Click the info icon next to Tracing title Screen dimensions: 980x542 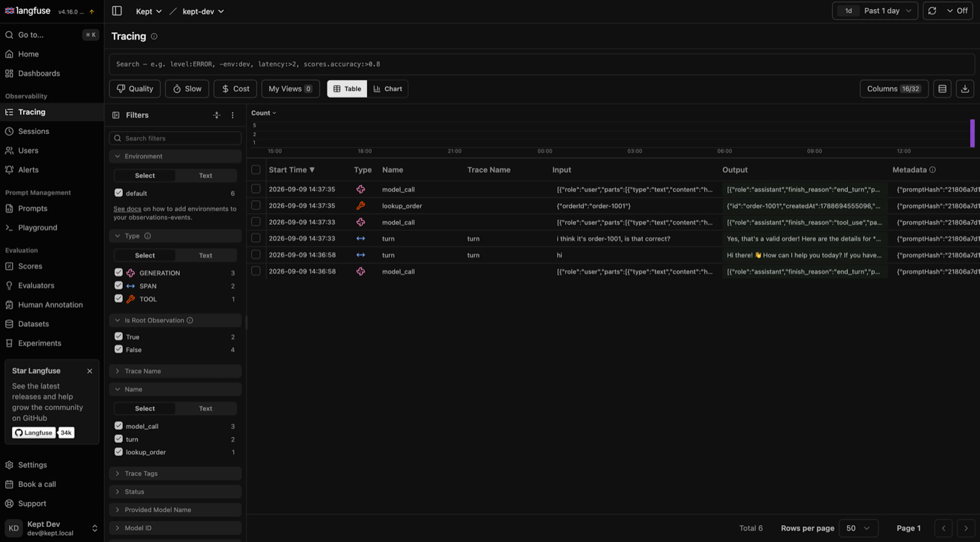154,37
